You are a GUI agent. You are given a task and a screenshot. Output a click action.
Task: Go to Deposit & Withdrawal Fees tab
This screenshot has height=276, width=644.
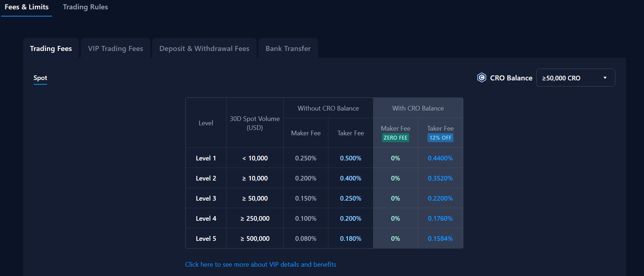(204, 48)
